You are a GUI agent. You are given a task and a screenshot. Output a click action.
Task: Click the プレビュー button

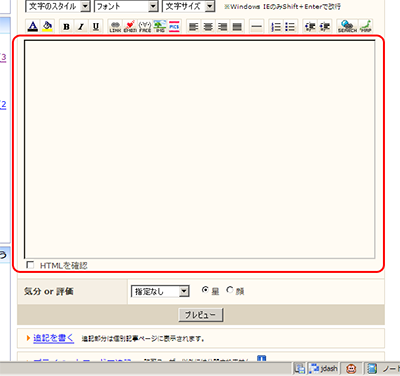[201, 315]
